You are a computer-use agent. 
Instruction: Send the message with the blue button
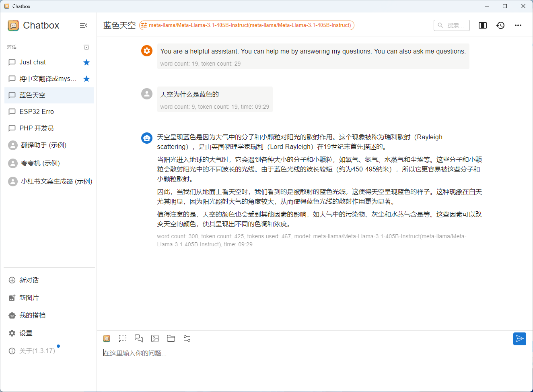(519, 338)
